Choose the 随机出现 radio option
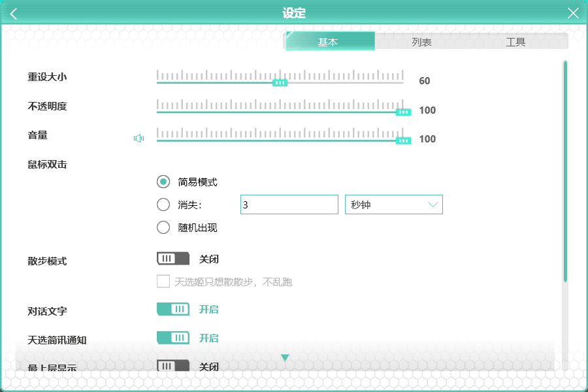 point(163,227)
